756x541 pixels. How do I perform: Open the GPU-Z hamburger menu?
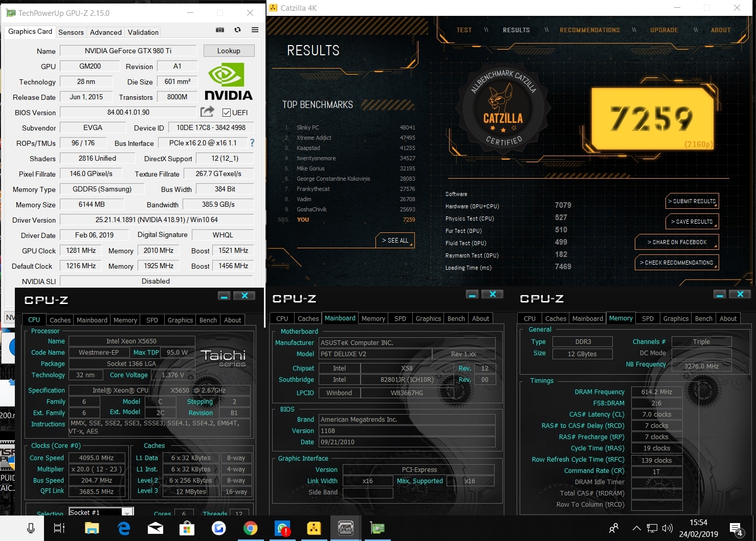(255, 30)
